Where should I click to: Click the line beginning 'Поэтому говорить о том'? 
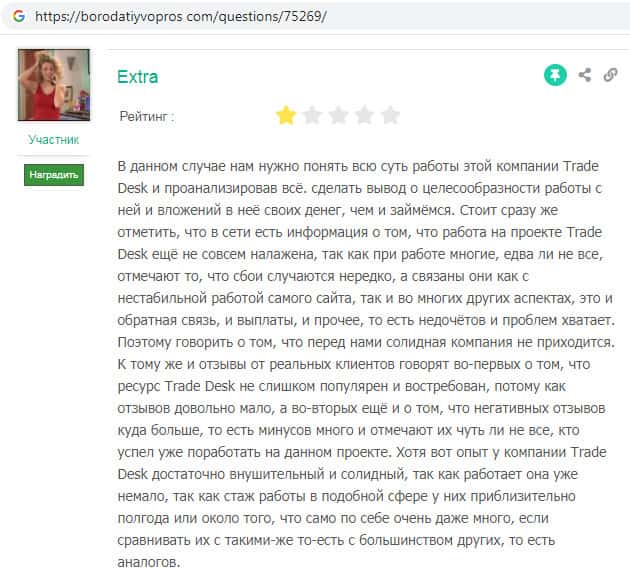click(x=366, y=342)
